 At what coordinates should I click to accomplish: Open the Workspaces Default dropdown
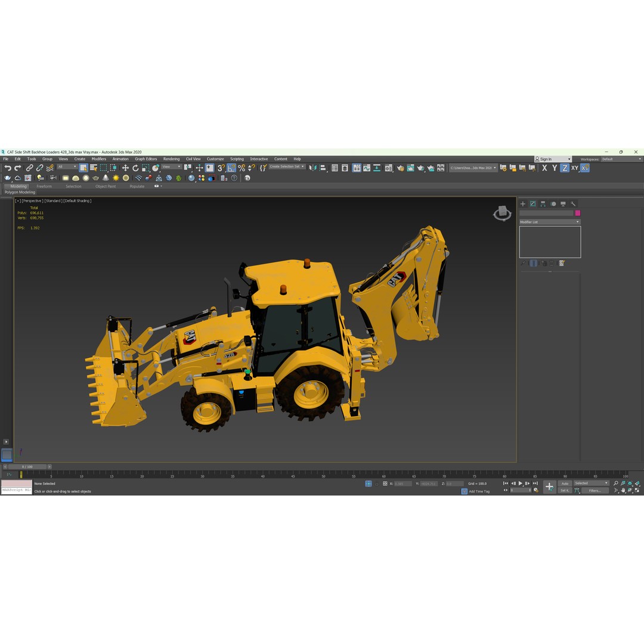click(x=621, y=159)
